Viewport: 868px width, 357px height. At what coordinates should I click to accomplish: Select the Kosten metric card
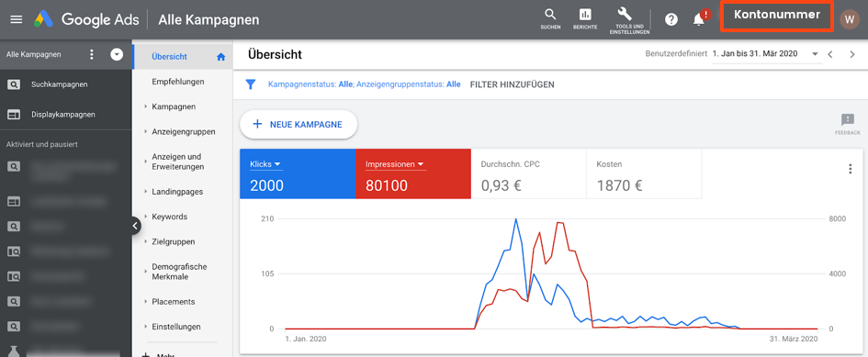click(x=645, y=173)
